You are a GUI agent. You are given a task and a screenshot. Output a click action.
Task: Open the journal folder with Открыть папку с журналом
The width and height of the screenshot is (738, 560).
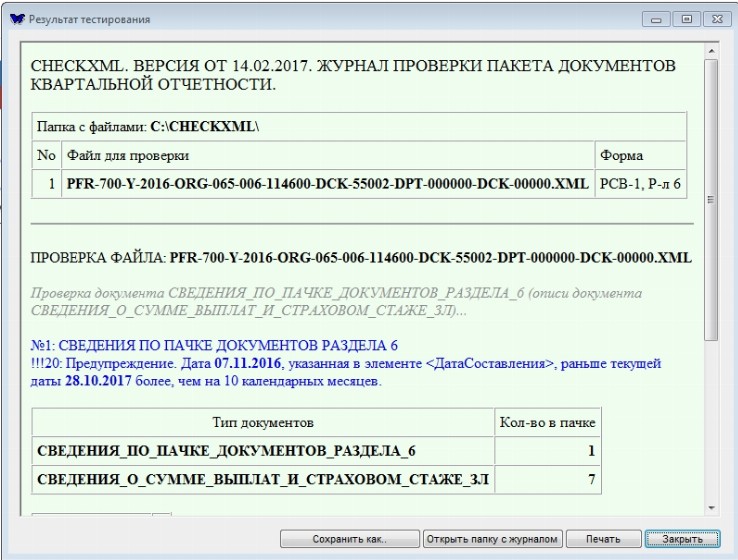click(x=491, y=539)
